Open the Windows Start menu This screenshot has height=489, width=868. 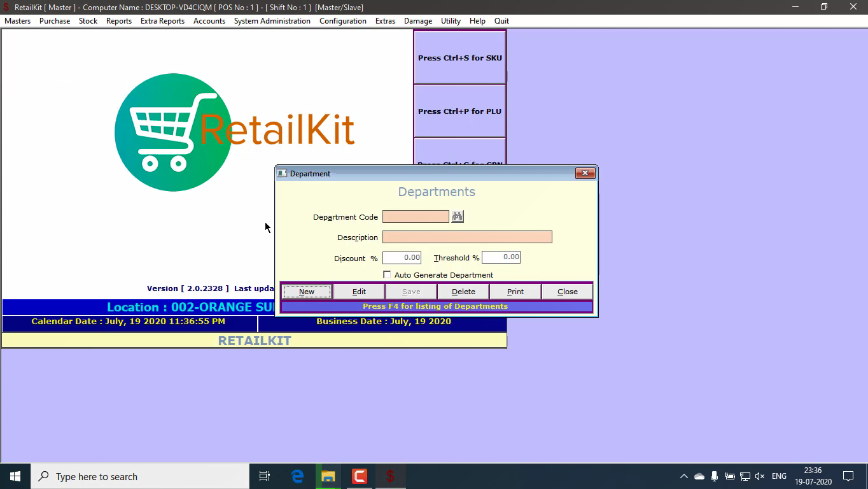point(15,476)
